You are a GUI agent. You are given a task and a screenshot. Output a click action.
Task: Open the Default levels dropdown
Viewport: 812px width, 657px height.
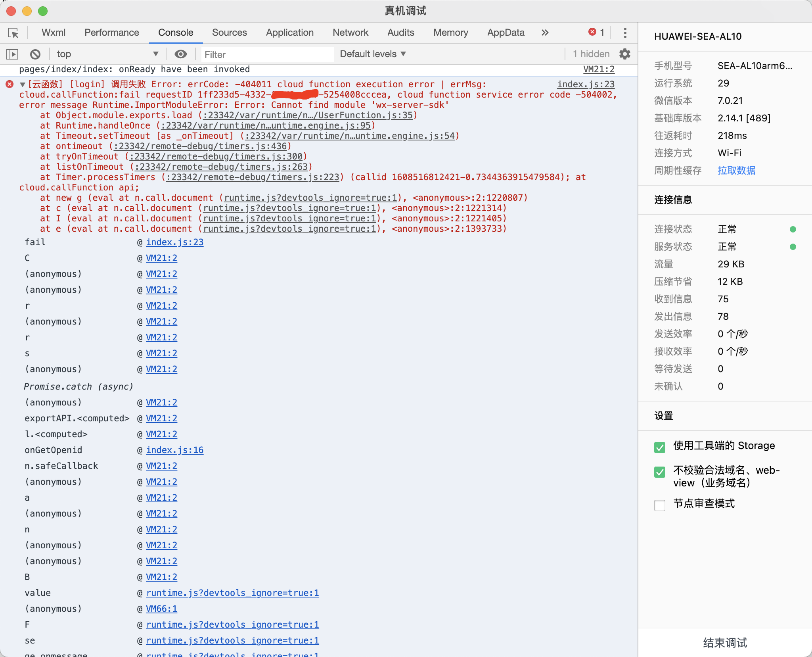click(373, 54)
